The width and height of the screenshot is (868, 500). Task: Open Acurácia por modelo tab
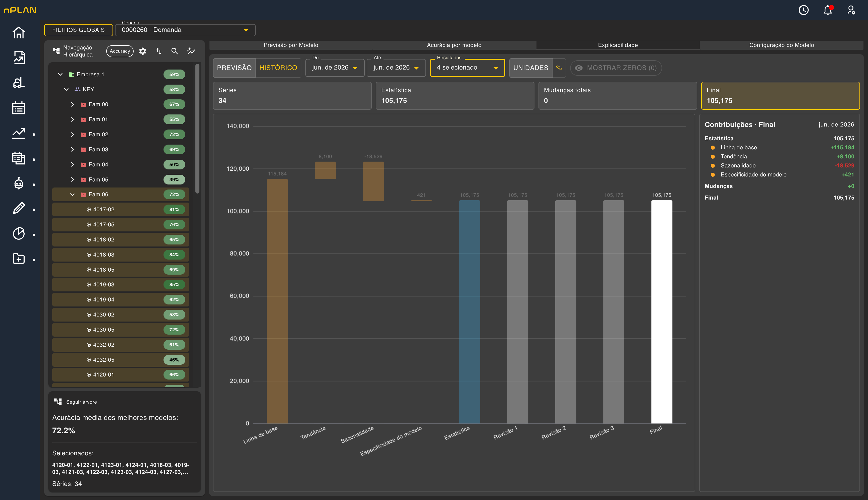pos(454,45)
